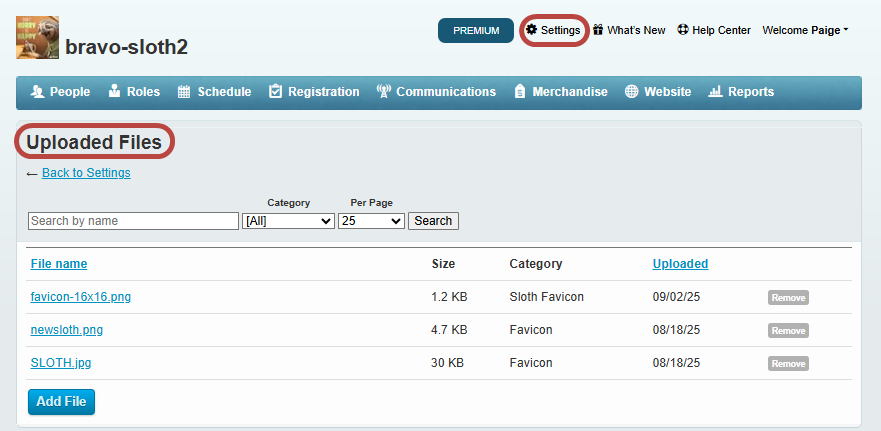Click the Registration clipboard icon
The image size is (881, 431).
(x=275, y=92)
